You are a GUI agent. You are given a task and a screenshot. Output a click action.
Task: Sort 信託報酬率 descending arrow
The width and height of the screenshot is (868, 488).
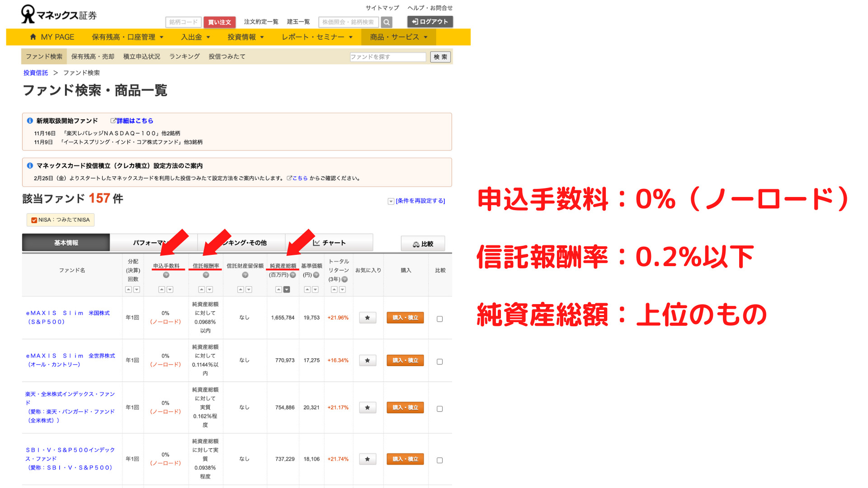coord(210,290)
